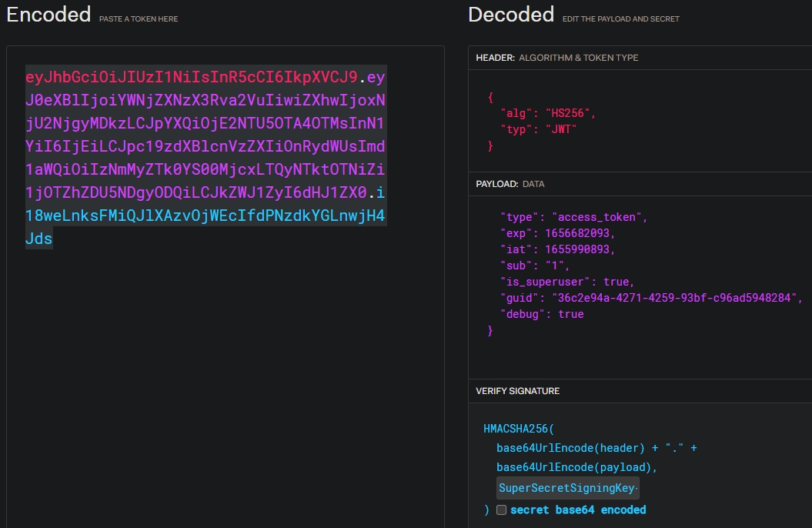812x528 pixels.
Task: Click the VERIFY SIGNATURE section label
Action: point(517,391)
